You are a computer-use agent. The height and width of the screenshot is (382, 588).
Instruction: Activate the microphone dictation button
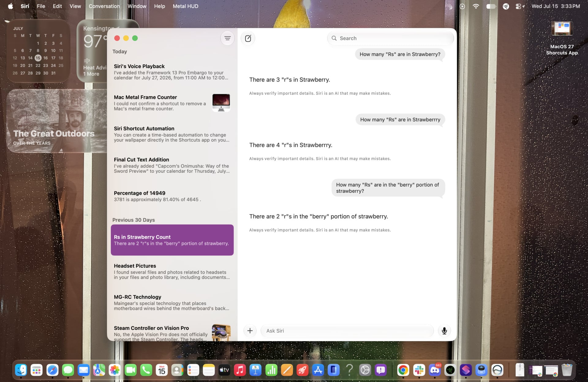click(x=444, y=331)
